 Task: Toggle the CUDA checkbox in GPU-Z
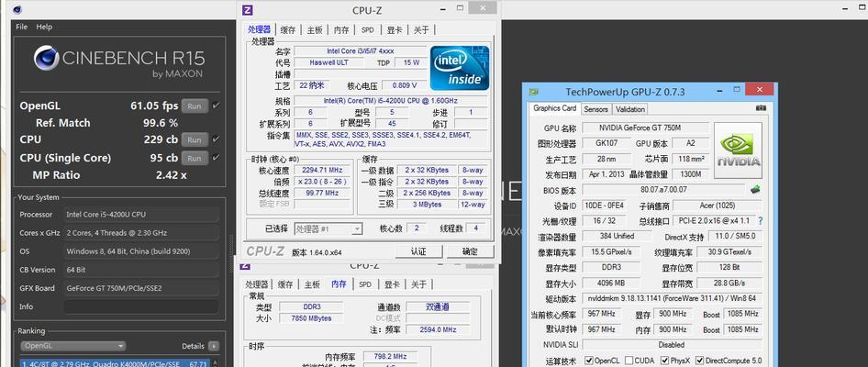pos(629,361)
